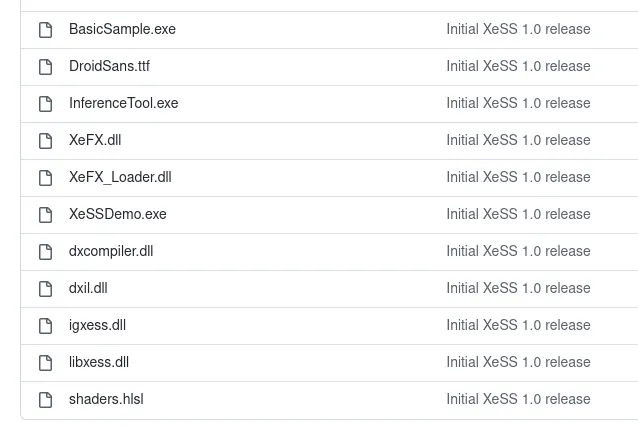The width and height of the screenshot is (638, 433).
Task: Open the commit message for dxcompiler.dll
Action: (518, 252)
